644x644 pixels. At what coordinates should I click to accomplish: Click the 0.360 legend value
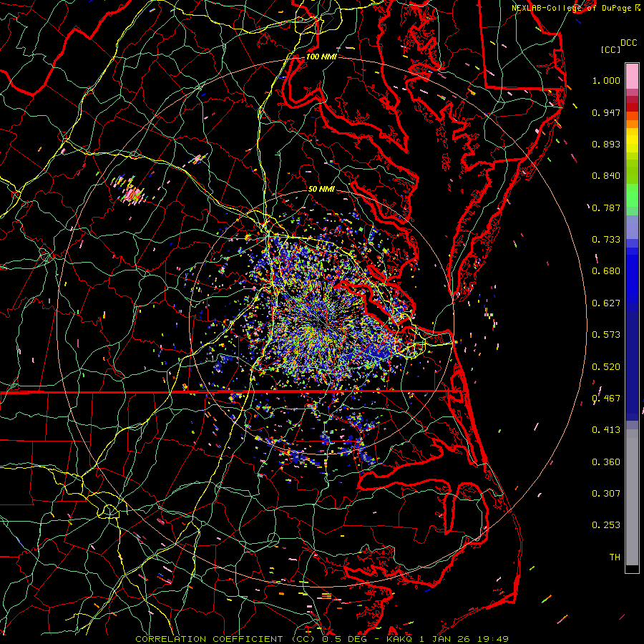coord(606,462)
